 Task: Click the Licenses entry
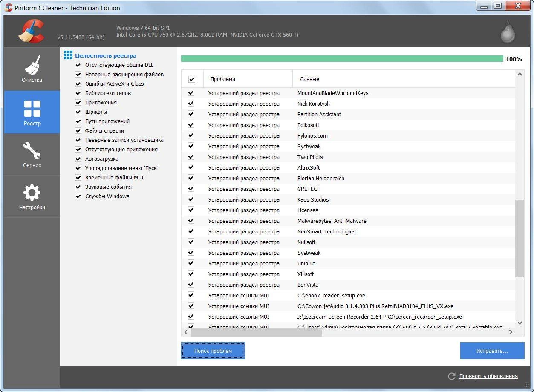[x=308, y=210]
